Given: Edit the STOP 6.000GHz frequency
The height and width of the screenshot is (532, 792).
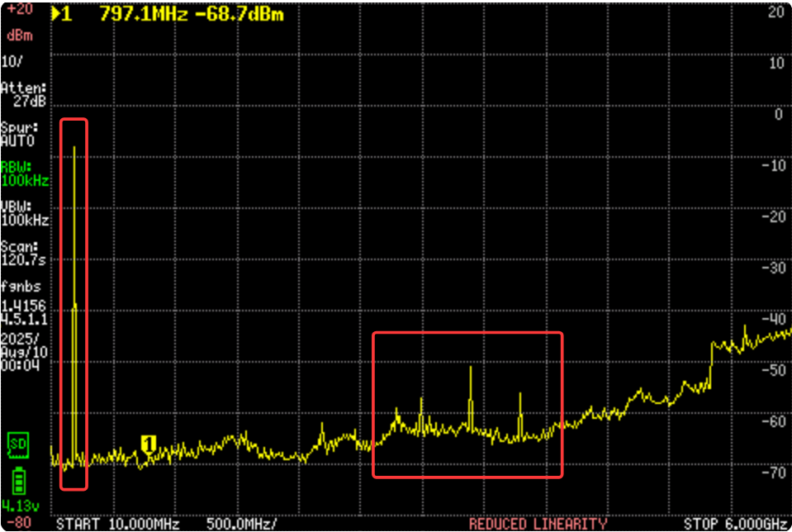Looking at the screenshot, I should click(735, 524).
